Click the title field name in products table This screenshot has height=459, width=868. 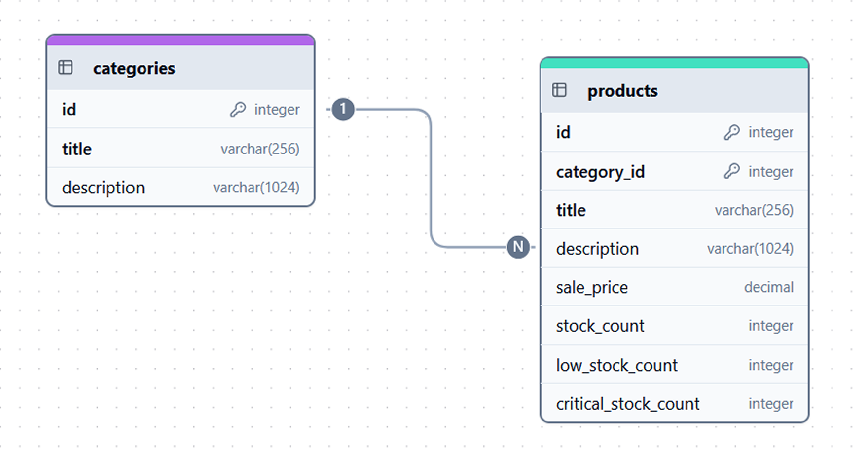pyautogui.click(x=571, y=210)
